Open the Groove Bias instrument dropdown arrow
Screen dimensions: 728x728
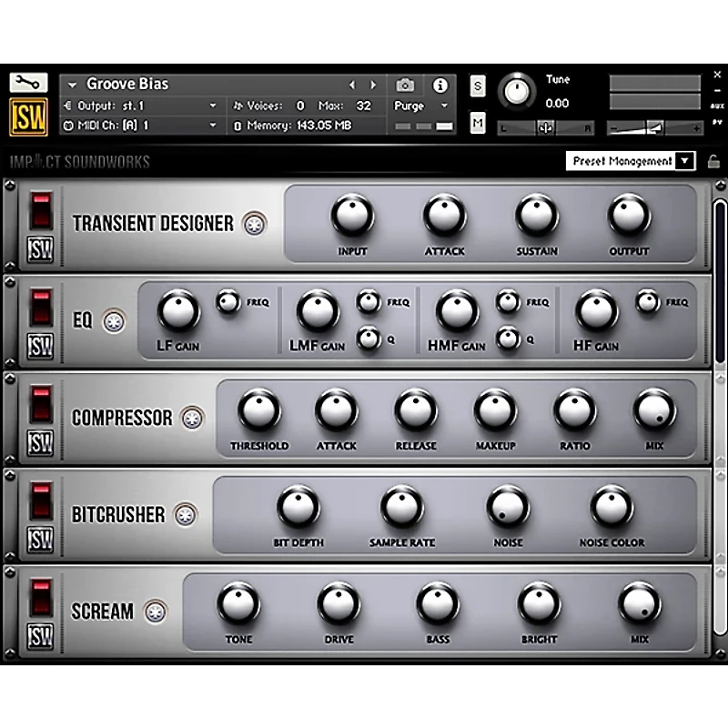72,85
